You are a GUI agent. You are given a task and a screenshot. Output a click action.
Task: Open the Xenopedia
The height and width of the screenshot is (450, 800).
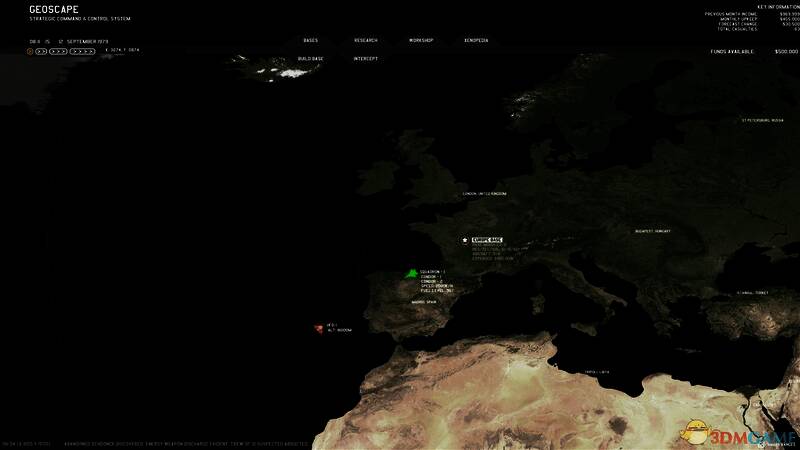(x=476, y=40)
